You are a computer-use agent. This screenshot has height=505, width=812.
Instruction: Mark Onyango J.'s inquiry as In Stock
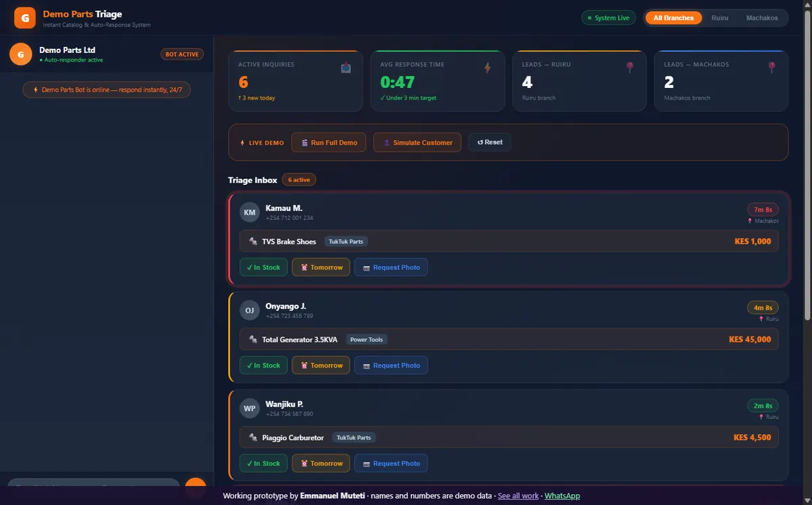click(263, 366)
